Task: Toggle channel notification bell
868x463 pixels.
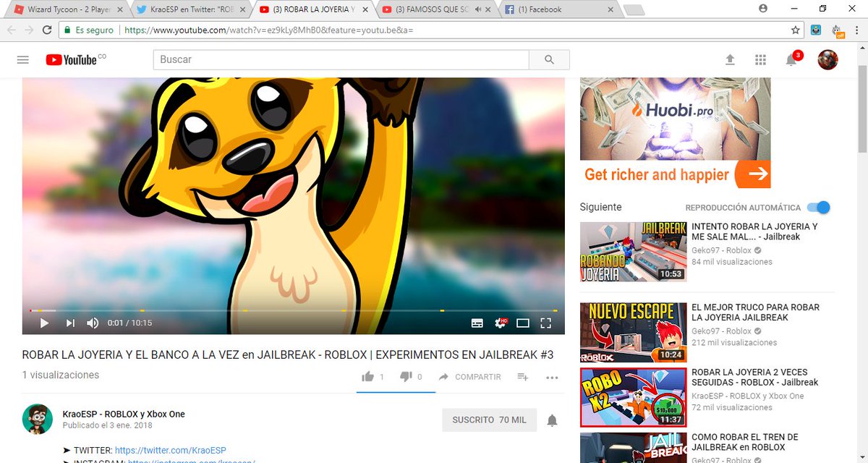Action: [552, 420]
